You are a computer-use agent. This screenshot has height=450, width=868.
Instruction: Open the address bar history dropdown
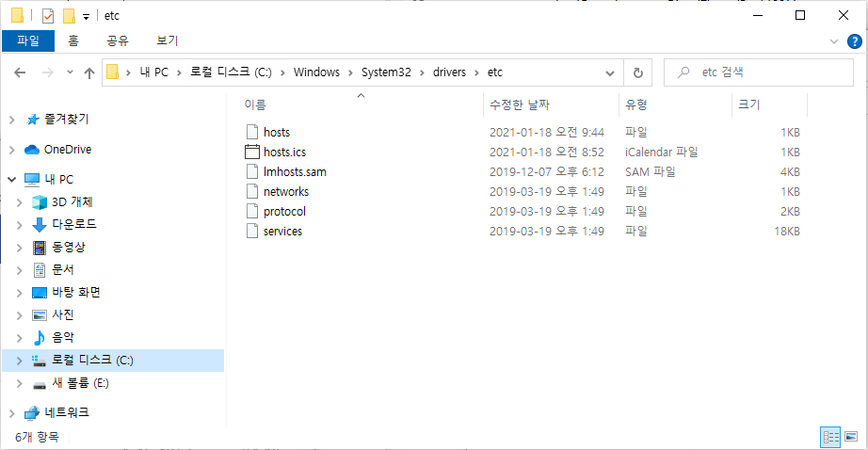(x=610, y=73)
